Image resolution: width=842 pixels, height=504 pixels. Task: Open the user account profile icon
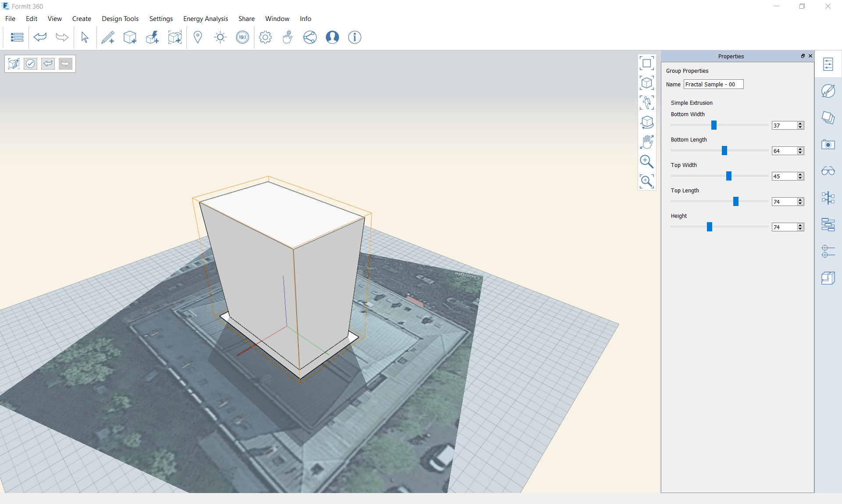332,37
